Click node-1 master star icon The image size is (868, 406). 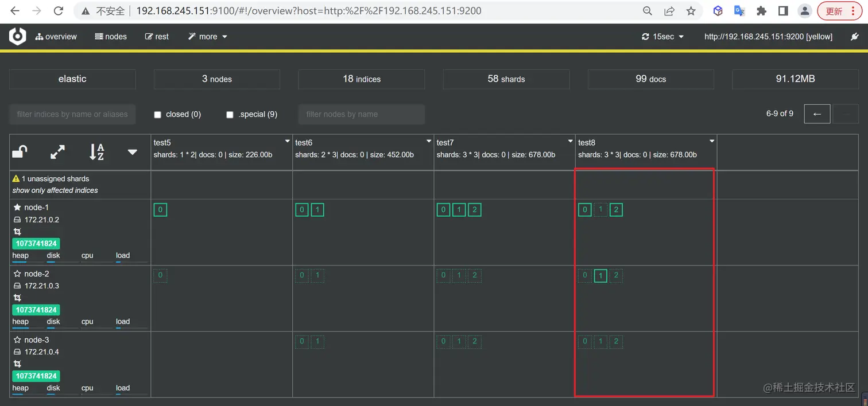coord(17,207)
